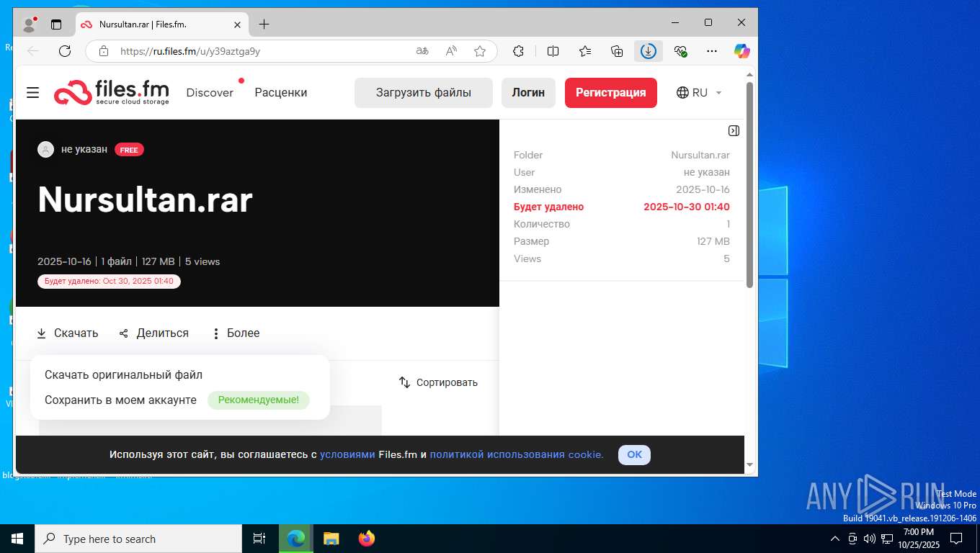Click the FREE badge
This screenshot has width=980, height=553.
pos(129,150)
